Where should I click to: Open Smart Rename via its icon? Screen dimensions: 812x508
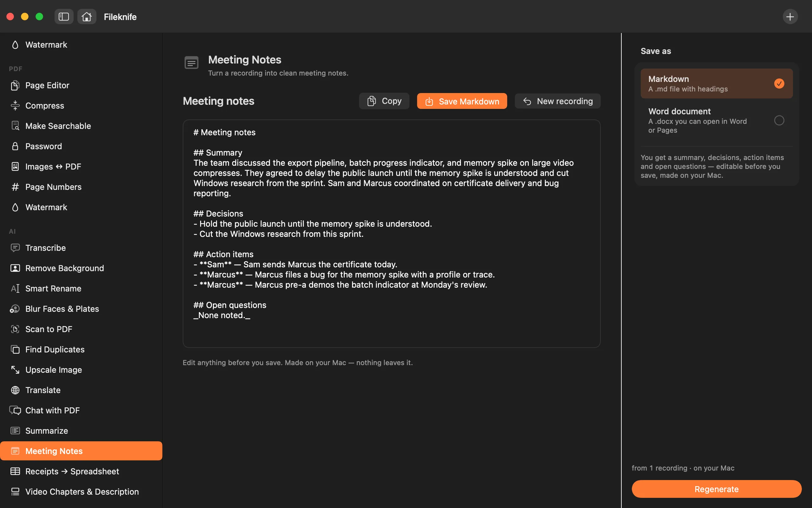15,289
